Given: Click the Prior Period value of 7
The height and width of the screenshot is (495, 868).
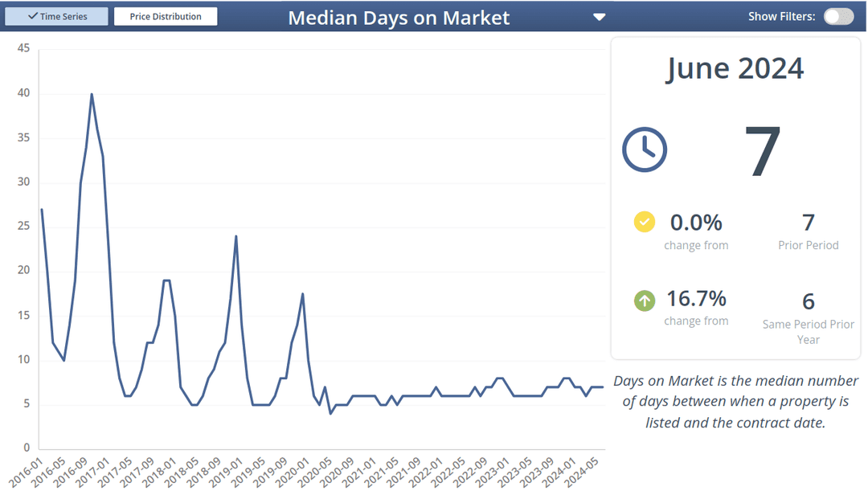Looking at the screenshot, I should tap(808, 222).
